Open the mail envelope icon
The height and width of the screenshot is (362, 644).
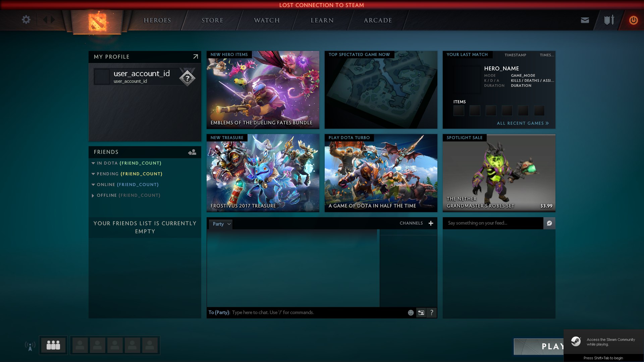[585, 20]
